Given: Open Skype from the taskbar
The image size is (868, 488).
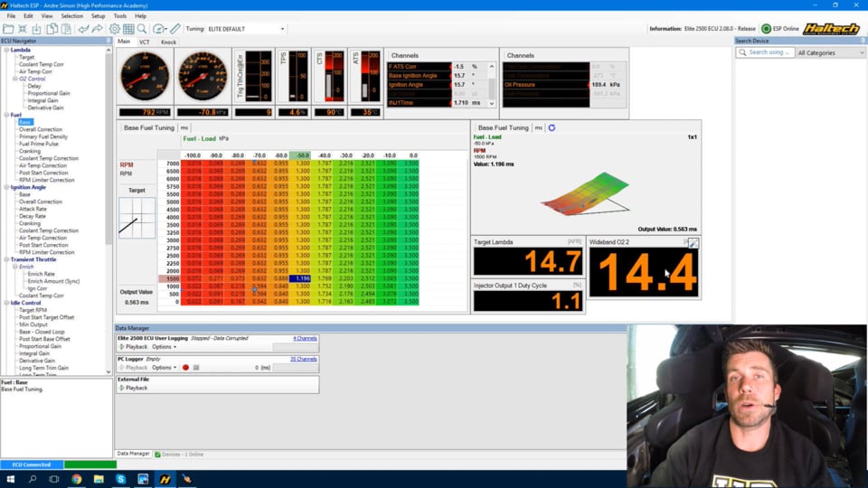Looking at the screenshot, I should click(120, 479).
